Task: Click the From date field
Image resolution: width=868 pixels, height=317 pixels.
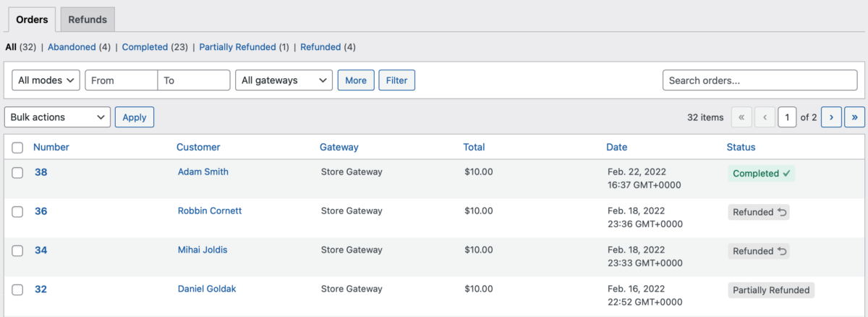Action: pos(122,80)
